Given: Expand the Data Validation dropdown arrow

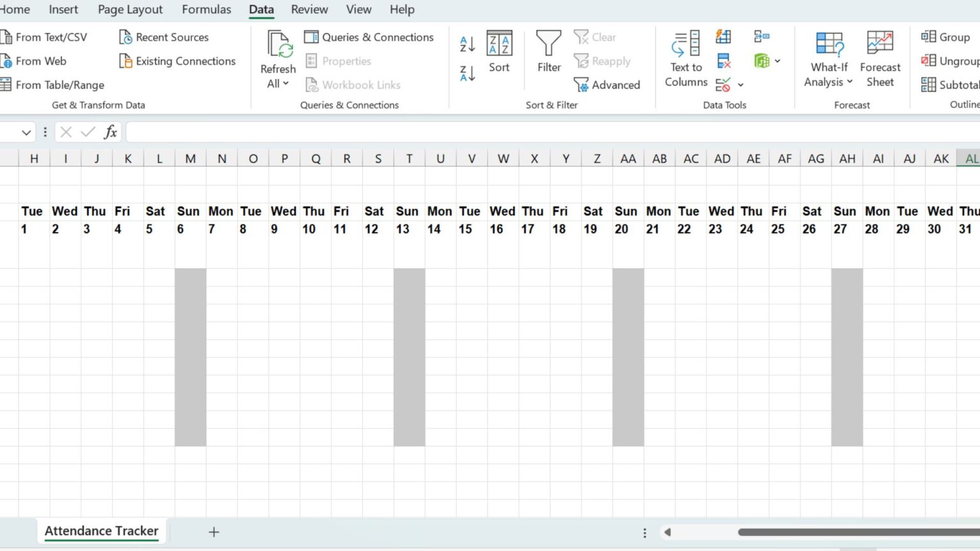Looking at the screenshot, I should pos(741,84).
